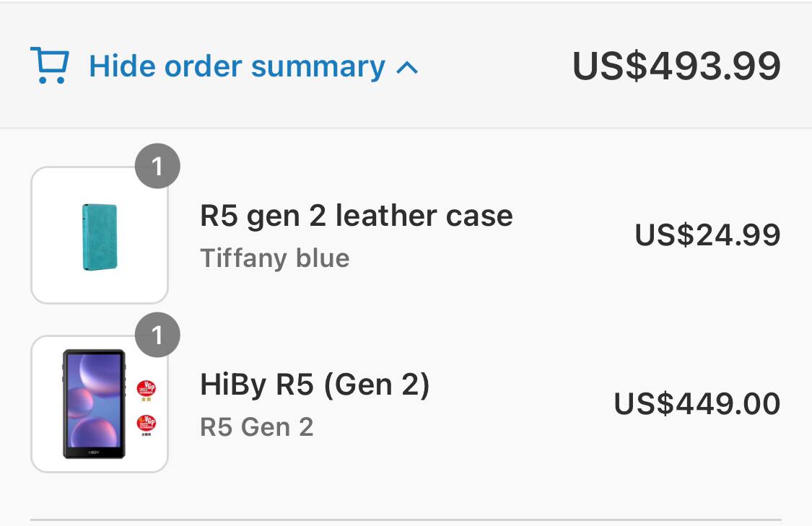Open the Tiffany blue leather case thumbnail
This screenshot has width=812, height=526.
100,235
